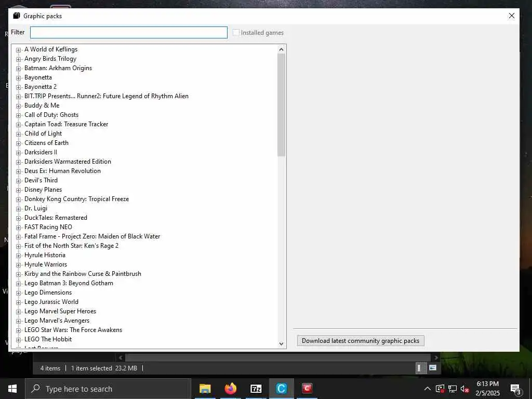The height and width of the screenshot is (399, 532).
Task: Select FAST Racing NEO entry
Action: (48, 227)
